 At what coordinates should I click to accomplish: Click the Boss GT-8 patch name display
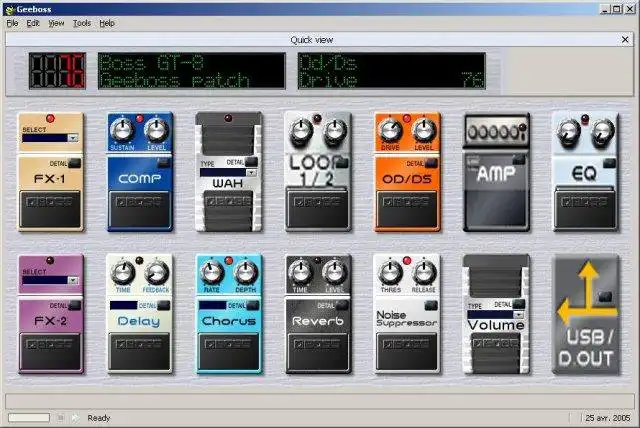pos(191,71)
